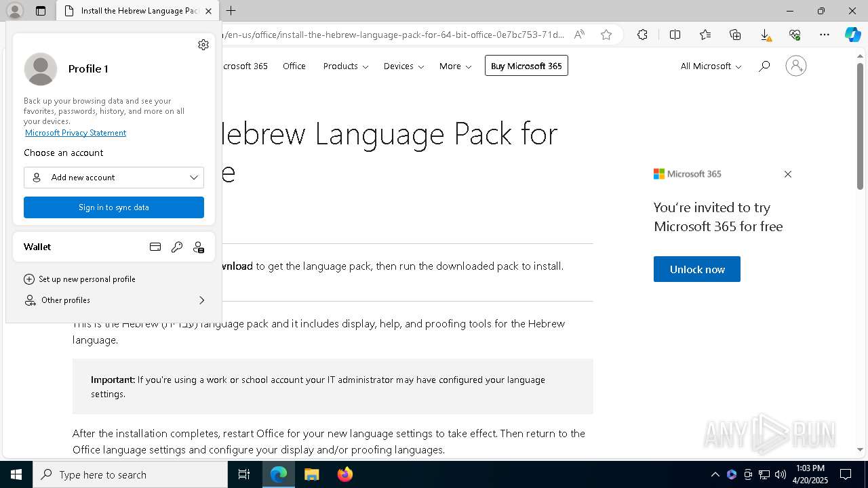The height and width of the screenshot is (488, 868).
Task: Activate Read aloud icon in address bar
Action: [x=579, y=35]
